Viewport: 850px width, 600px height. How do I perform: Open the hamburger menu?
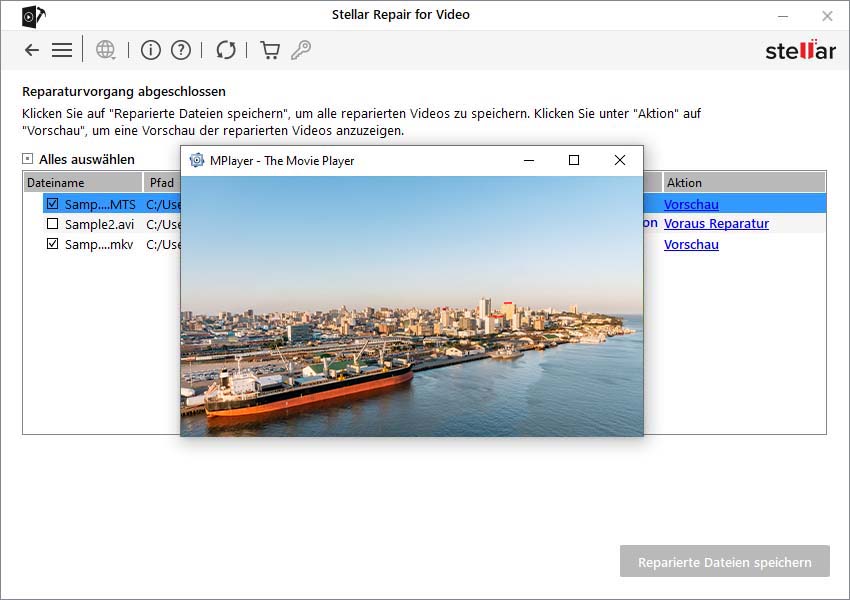[x=62, y=50]
